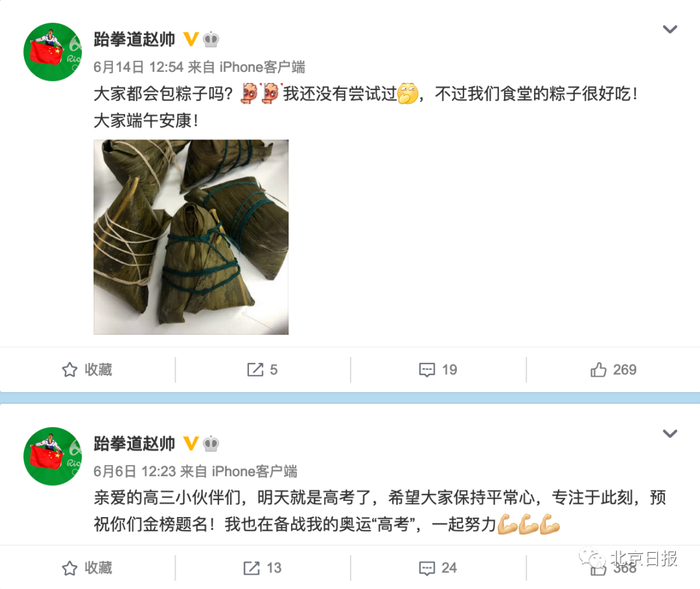700x589 pixels.
Task: Click the profile avatar on the first post
Action: click(53, 52)
